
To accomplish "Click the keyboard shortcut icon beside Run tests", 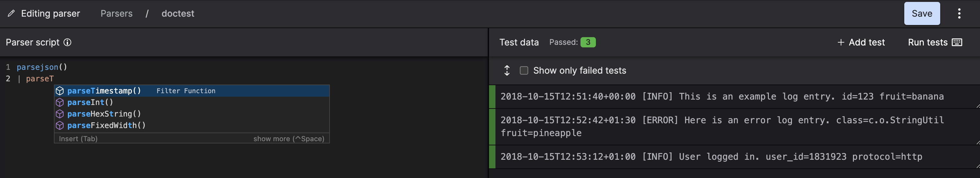I will coord(957,43).
